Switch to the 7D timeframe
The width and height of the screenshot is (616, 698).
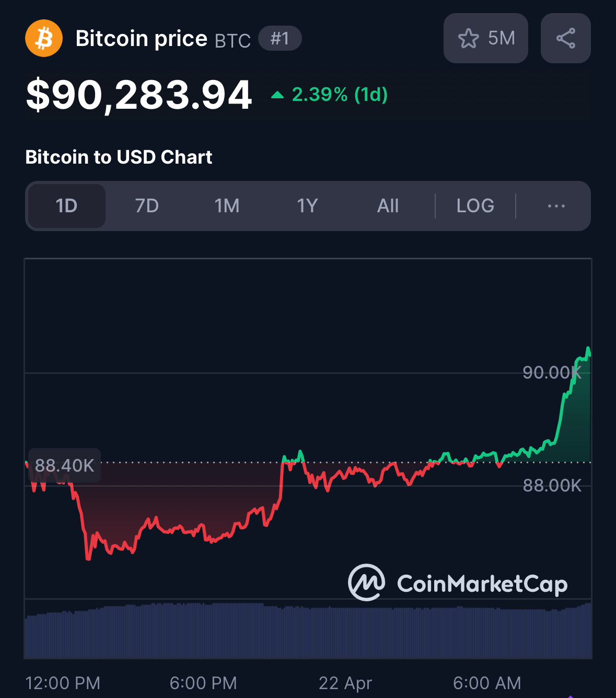click(x=147, y=206)
